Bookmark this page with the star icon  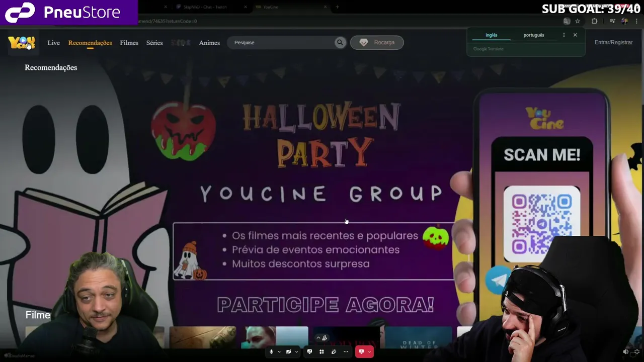click(x=578, y=21)
